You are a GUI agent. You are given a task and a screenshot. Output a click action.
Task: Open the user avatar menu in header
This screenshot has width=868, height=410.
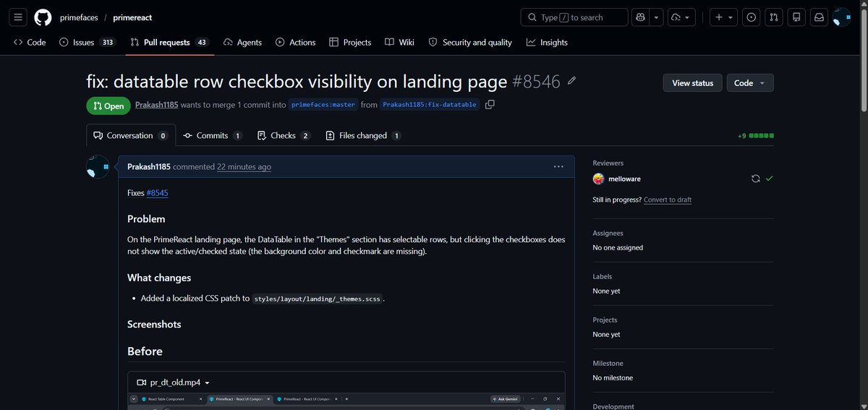point(841,17)
